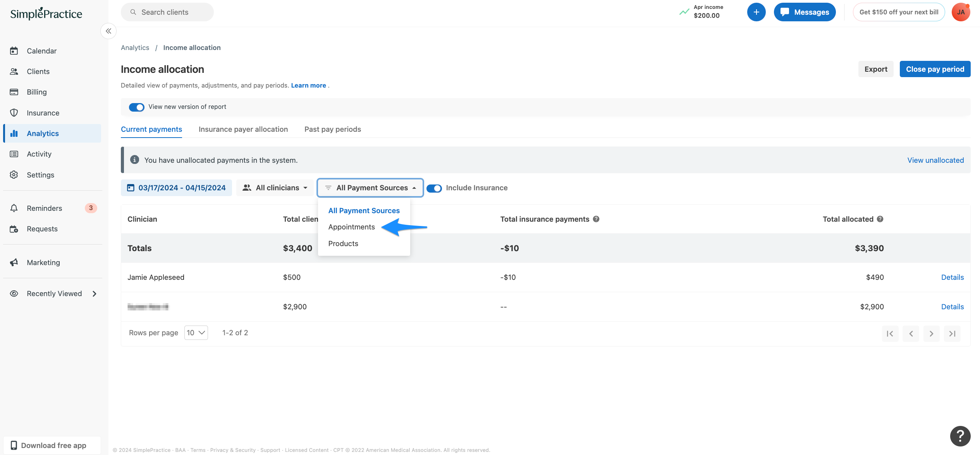Go to next page of results
Viewport: 980px width, 455px height.
pyautogui.click(x=931, y=334)
